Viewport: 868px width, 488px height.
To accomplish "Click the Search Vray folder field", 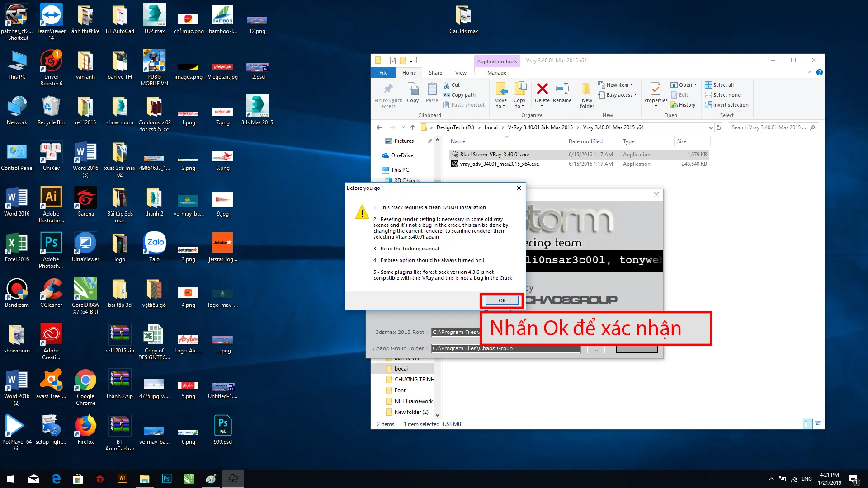I will (x=769, y=127).
